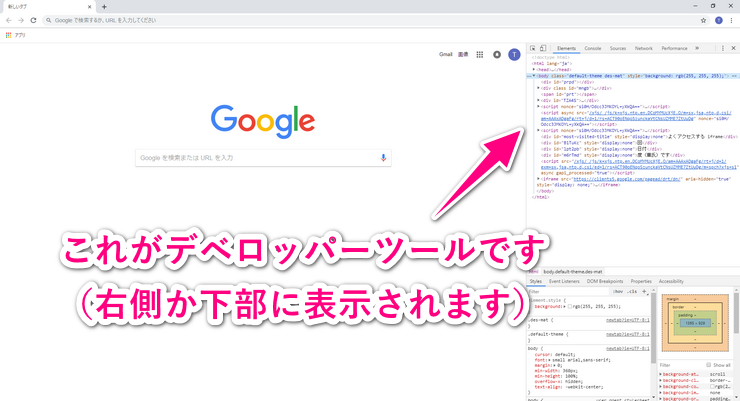740x401 pixels.
Task: Activate the DevTools inspect element picker
Action: click(532, 48)
